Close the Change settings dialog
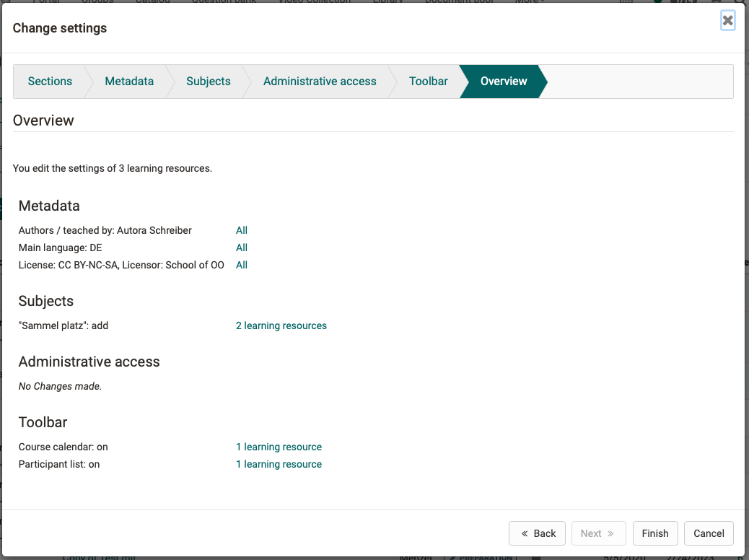The height and width of the screenshot is (560, 749). coord(727,19)
